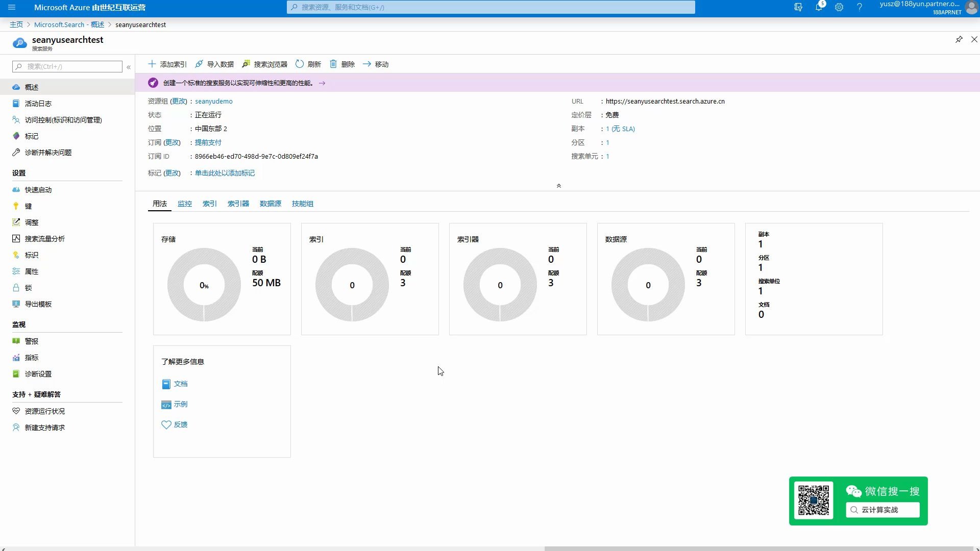Click the Data sources (数据源) usage donut
This screenshot has height=551, width=980.
click(x=648, y=285)
